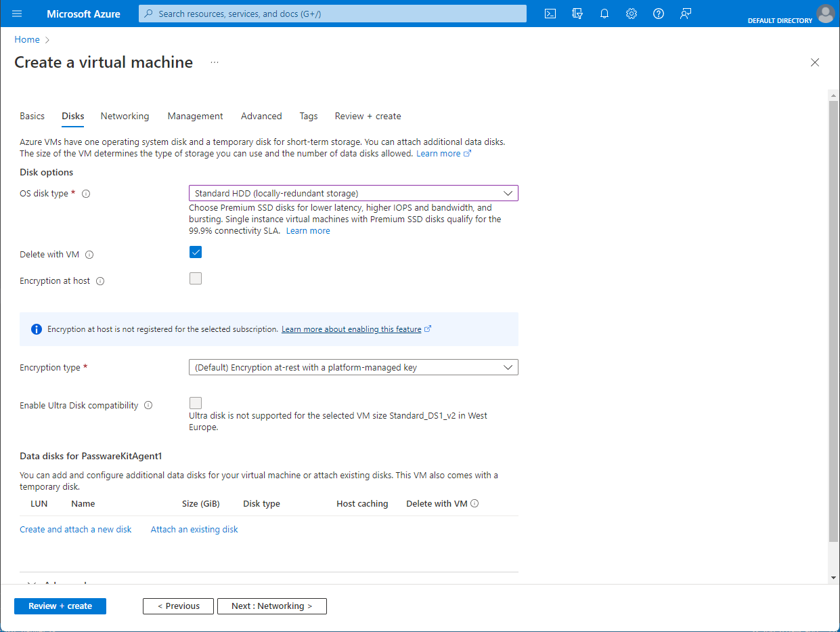This screenshot has width=840, height=632.
Task: Focus the Search resources search box
Action: point(332,14)
